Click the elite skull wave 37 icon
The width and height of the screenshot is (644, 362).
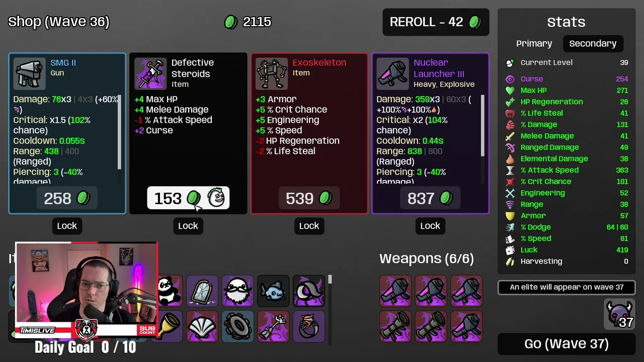(x=619, y=314)
